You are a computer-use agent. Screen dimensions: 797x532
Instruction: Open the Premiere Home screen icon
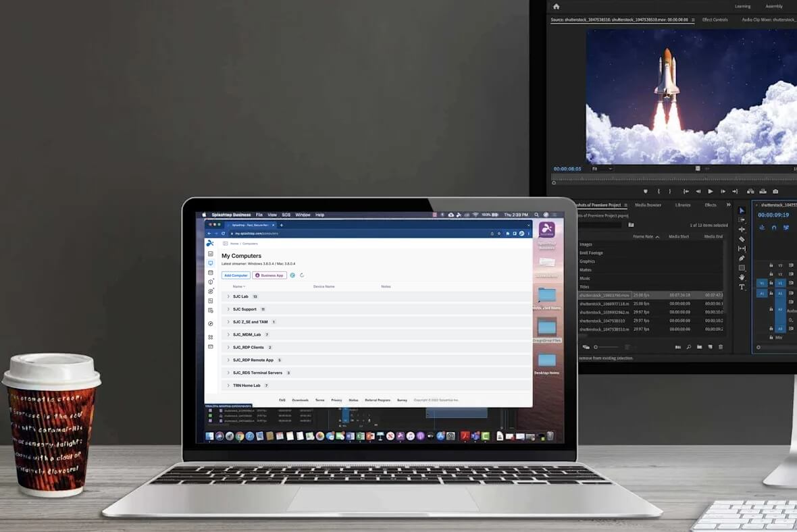pyautogui.click(x=556, y=7)
